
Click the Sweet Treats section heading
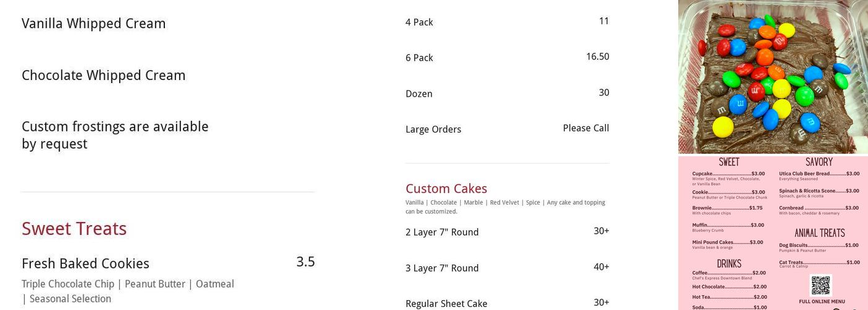74,229
